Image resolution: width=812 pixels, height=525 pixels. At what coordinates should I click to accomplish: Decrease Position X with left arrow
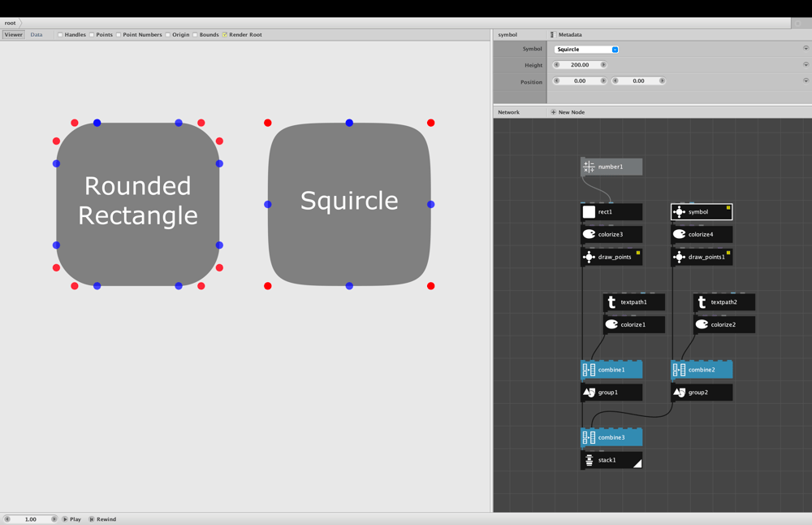click(x=557, y=80)
